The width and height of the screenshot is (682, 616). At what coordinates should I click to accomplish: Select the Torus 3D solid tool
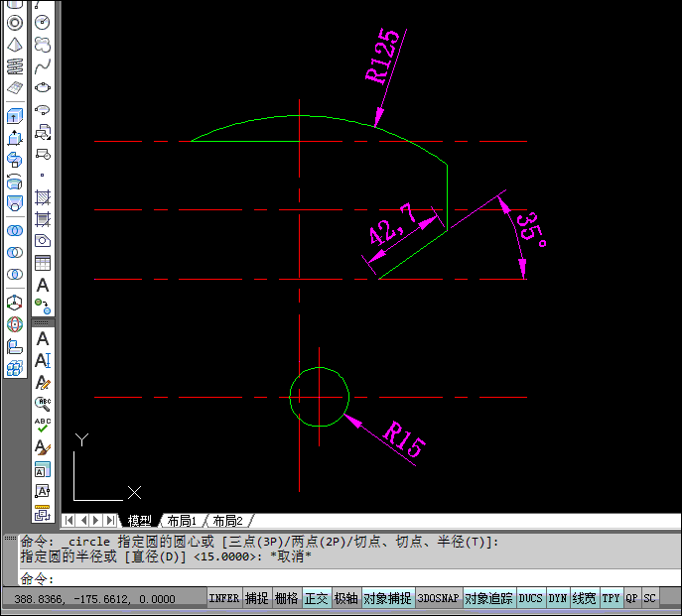15,23
